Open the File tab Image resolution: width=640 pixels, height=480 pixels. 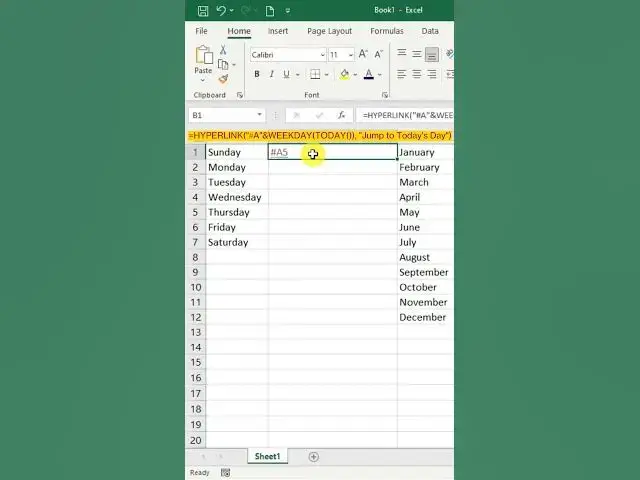click(x=201, y=31)
